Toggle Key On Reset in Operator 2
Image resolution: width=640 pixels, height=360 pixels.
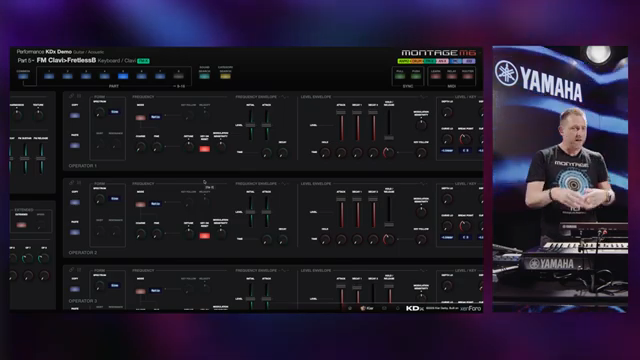tap(204, 236)
